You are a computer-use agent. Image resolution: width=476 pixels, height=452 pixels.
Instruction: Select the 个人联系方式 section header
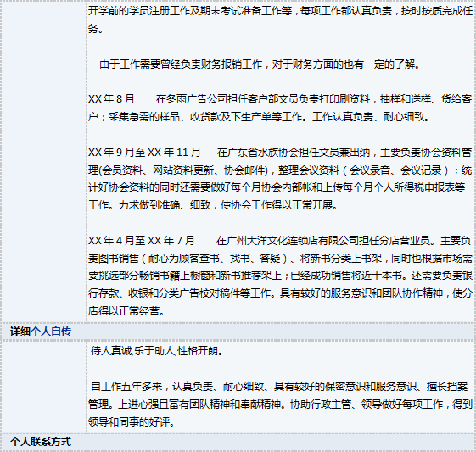point(41,442)
